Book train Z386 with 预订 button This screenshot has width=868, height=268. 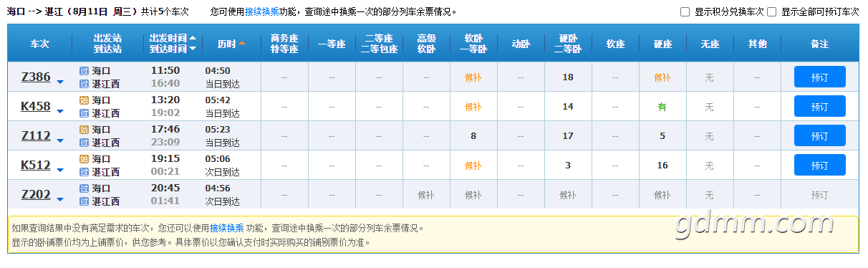[819, 77]
